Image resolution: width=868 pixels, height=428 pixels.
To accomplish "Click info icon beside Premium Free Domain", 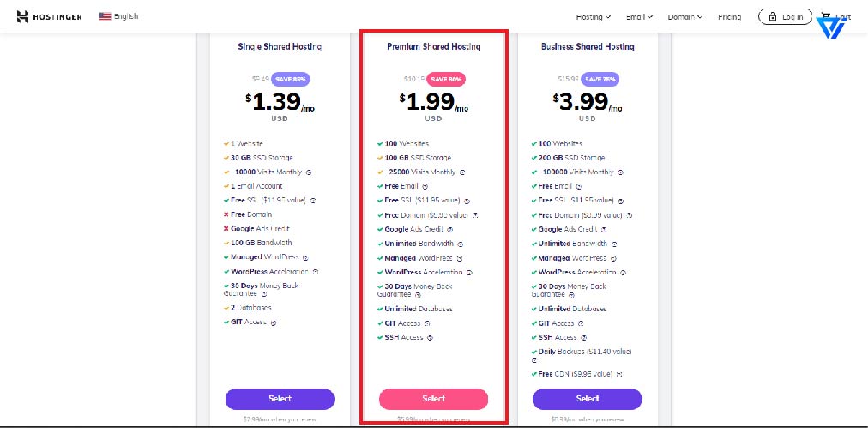I will [475, 214].
